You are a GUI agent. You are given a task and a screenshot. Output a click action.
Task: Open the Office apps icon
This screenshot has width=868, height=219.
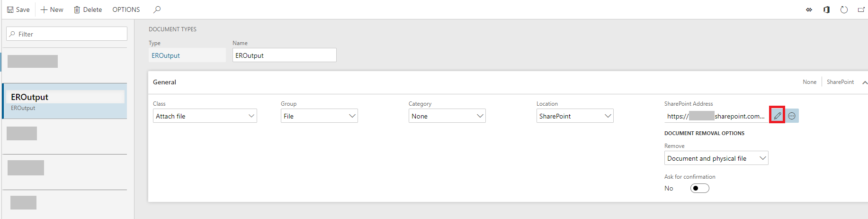tap(826, 9)
